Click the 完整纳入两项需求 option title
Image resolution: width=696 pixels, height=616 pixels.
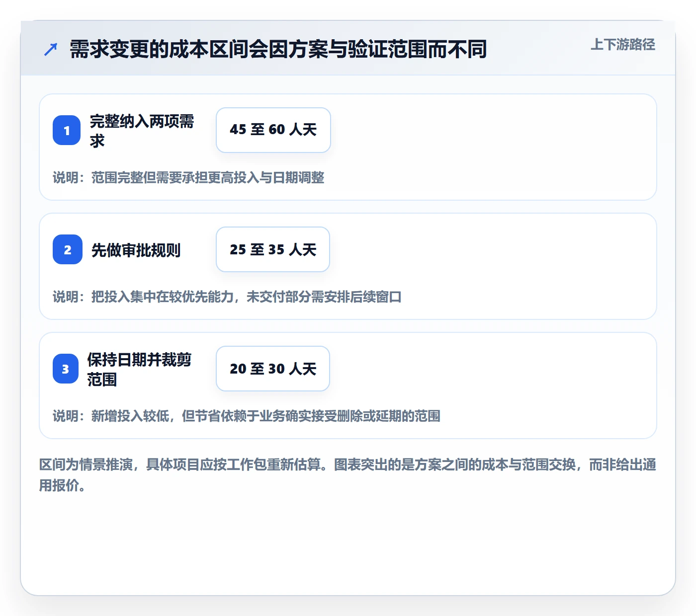coord(142,131)
